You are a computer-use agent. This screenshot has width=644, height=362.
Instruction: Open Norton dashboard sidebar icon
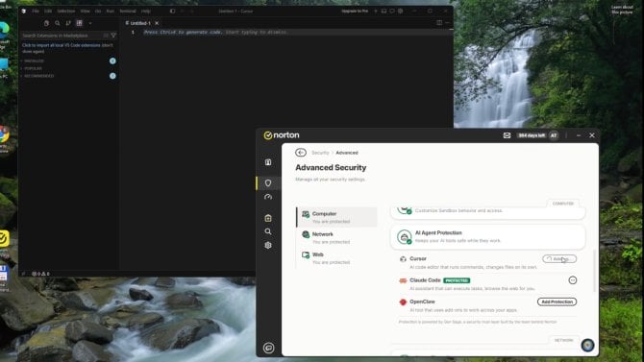(x=268, y=162)
